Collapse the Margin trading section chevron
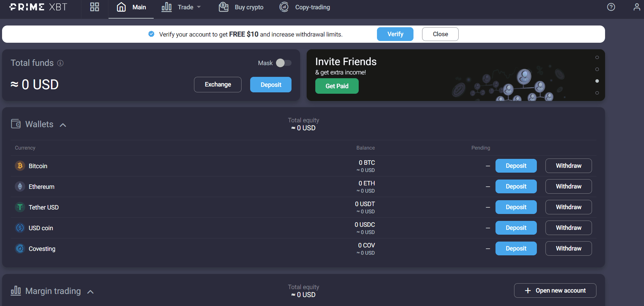 coord(90,292)
